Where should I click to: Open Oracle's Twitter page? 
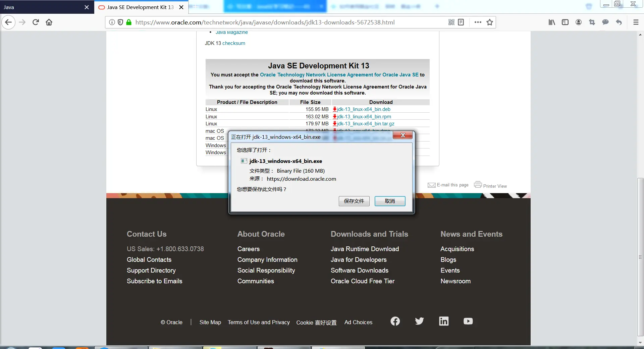point(419,321)
